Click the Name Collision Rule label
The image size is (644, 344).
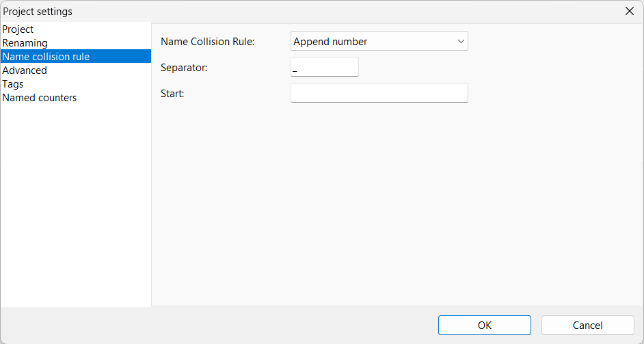pyautogui.click(x=208, y=42)
